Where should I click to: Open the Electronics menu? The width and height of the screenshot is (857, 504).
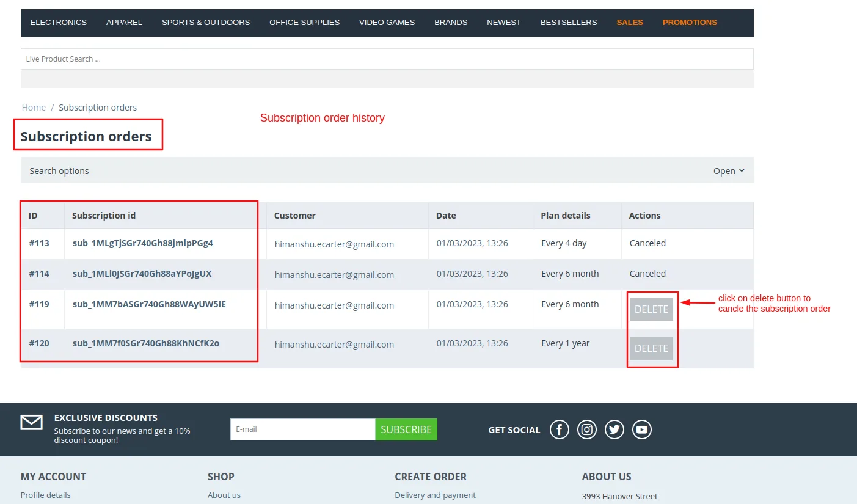pos(59,23)
